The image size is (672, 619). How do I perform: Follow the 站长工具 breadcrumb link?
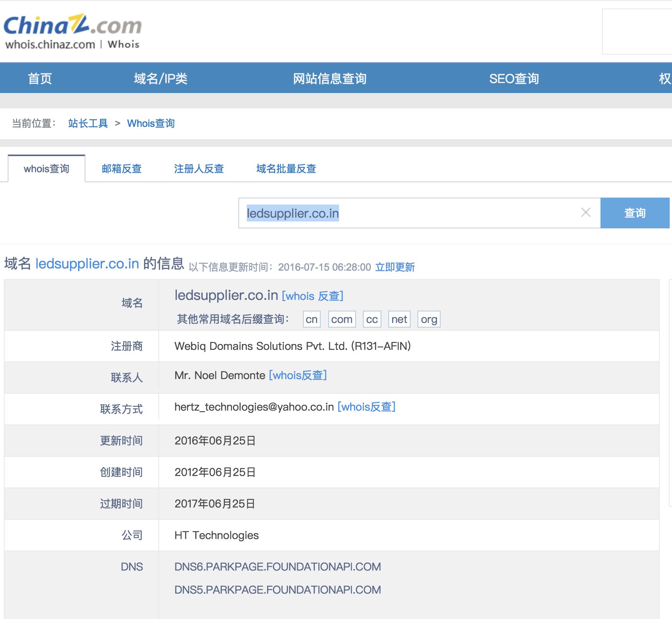pyautogui.click(x=88, y=123)
